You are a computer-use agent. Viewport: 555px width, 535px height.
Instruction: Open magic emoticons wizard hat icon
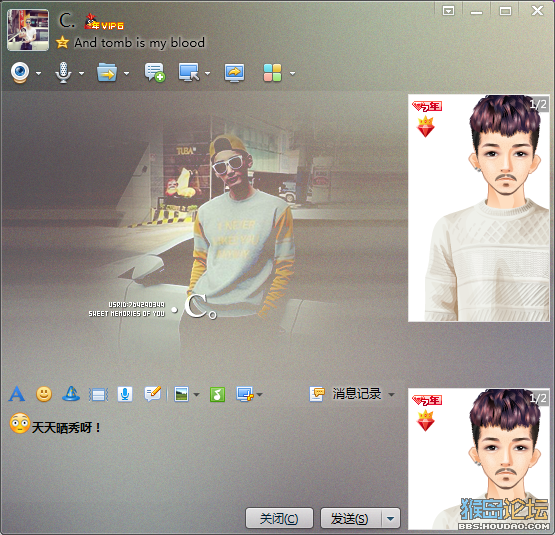[x=71, y=394]
